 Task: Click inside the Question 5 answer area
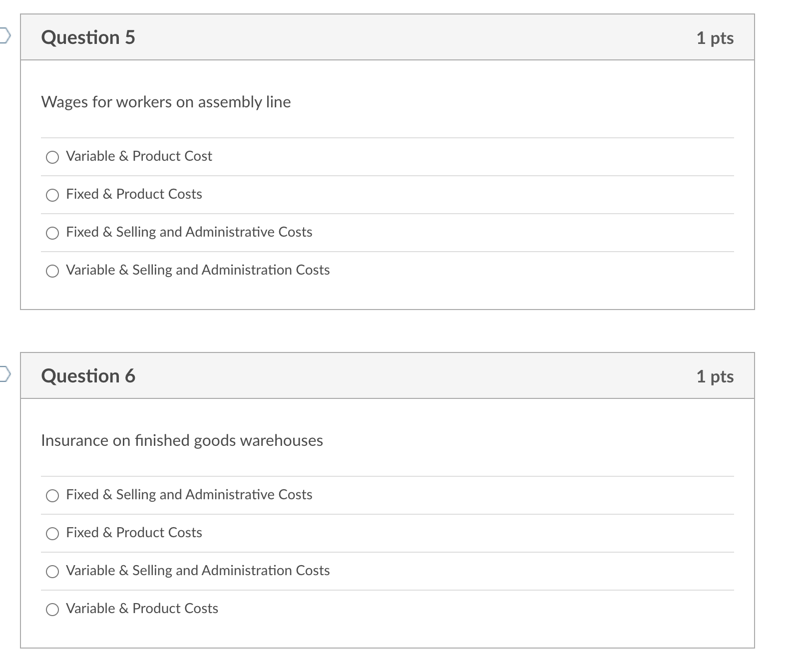click(x=449, y=215)
